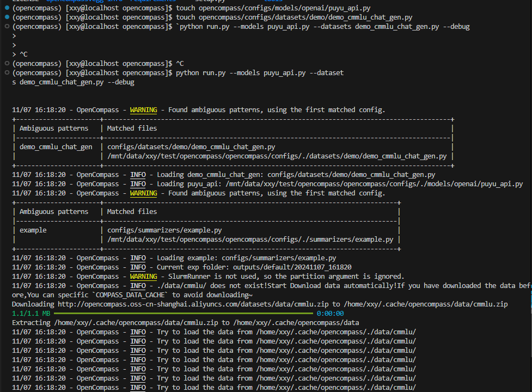Click the first WARNING label above the demo_cmmlu_chat_gen table
Image resolution: width=532 pixels, height=392 pixels.
144,110
